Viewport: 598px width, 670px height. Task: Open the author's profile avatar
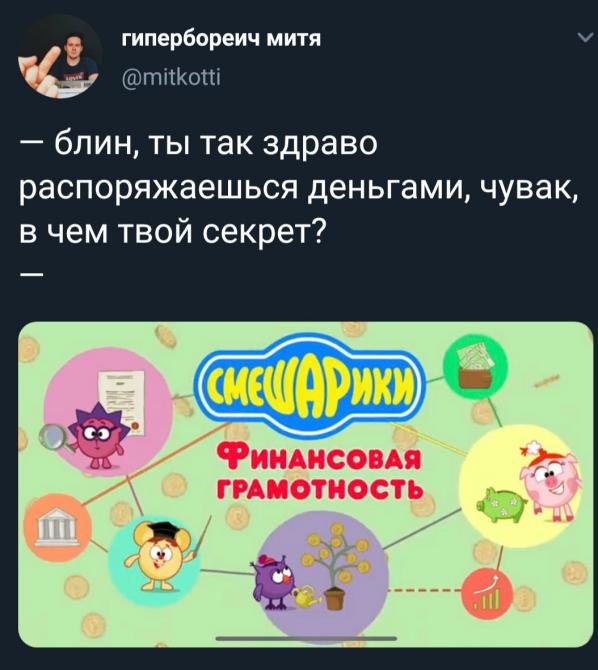click(59, 58)
